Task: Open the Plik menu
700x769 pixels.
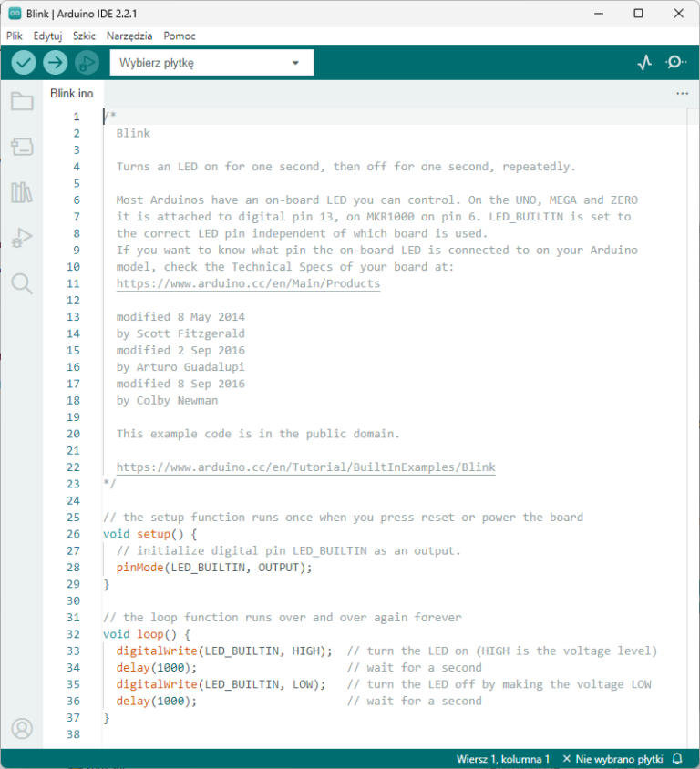Action: click(x=15, y=36)
